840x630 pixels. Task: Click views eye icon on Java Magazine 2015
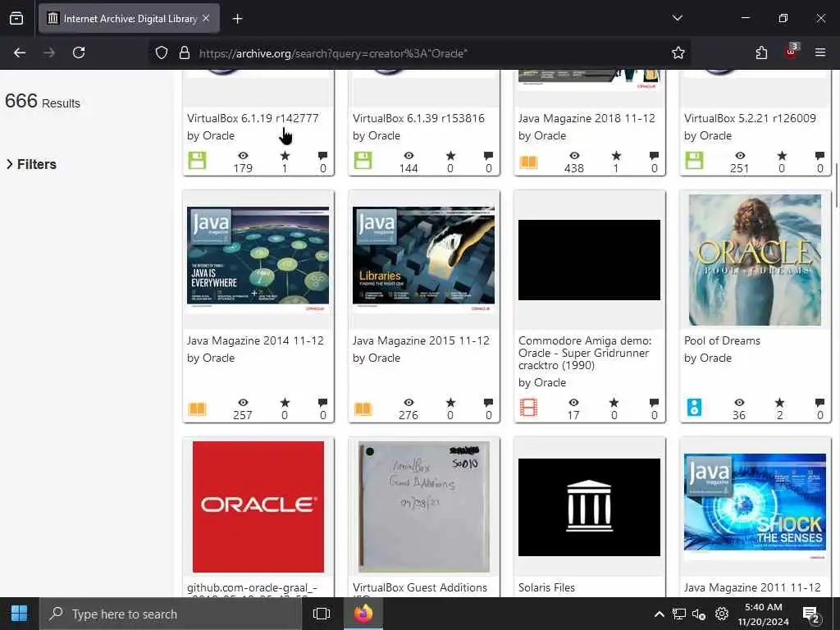pyautogui.click(x=409, y=402)
